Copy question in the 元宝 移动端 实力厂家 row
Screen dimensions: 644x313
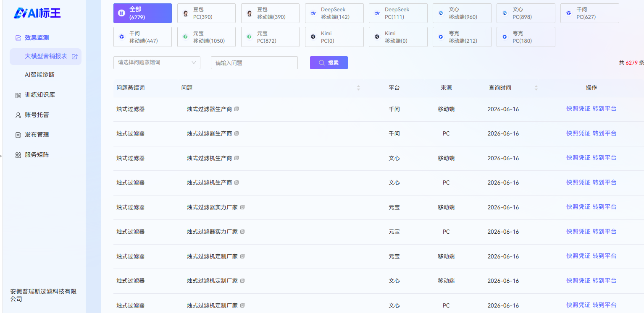click(242, 207)
